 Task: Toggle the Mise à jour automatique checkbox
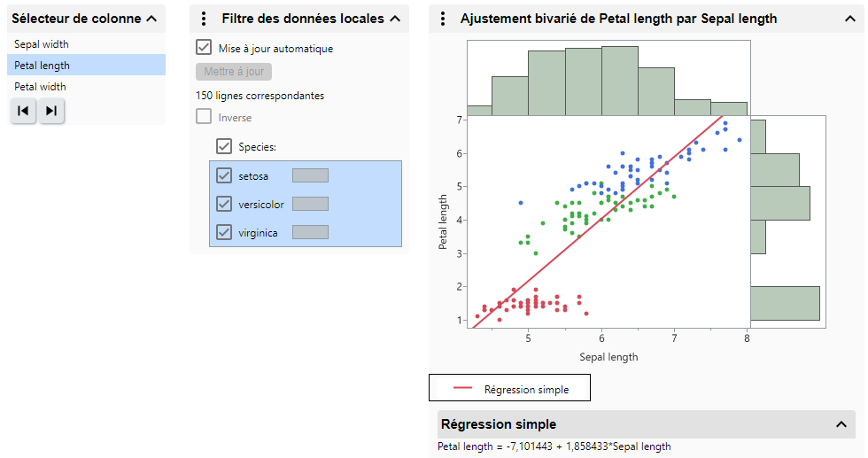pyautogui.click(x=204, y=49)
